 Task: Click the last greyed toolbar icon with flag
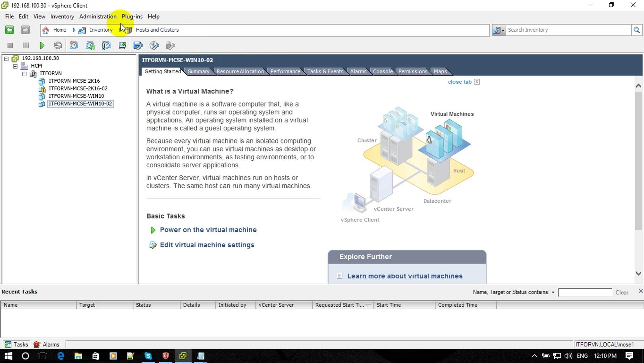(x=171, y=45)
